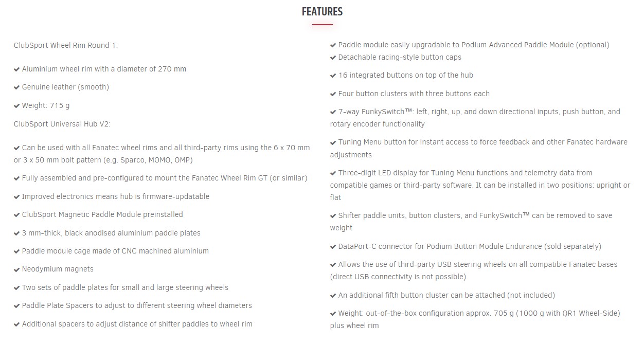
Task: Click the checkmark before 'Genuine leather (smooth)'
Action: coord(17,87)
